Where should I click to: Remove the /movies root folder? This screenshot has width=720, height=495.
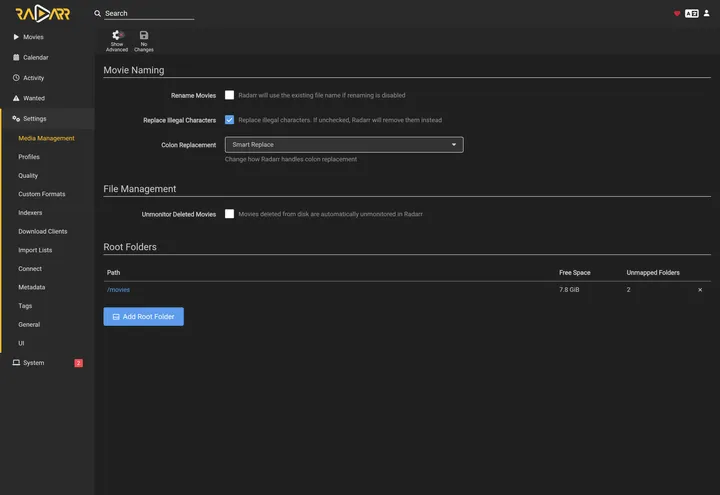(700, 290)
